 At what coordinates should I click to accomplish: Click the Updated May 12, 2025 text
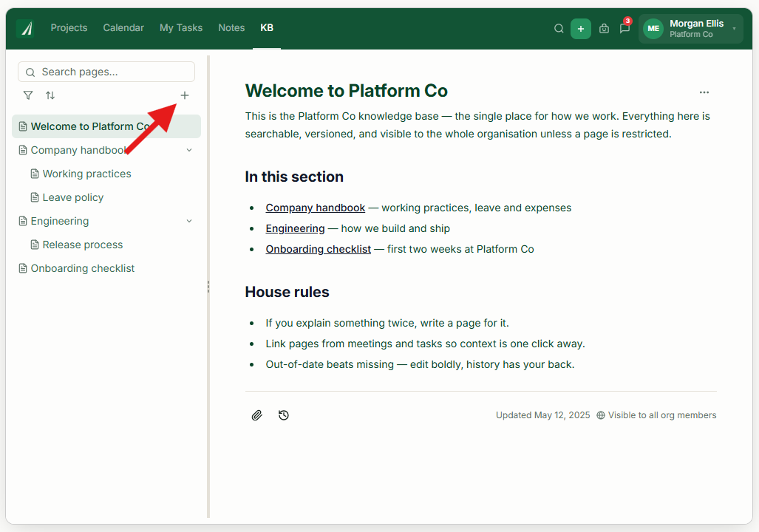coord(542,415)
